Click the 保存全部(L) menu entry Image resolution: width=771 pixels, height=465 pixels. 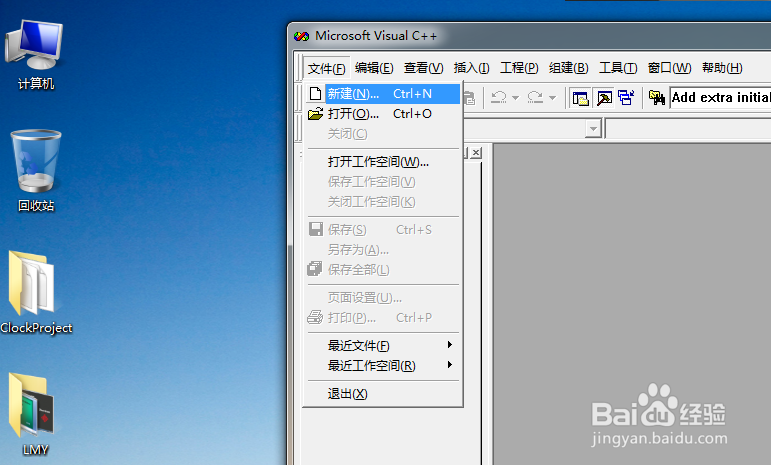[383, 270]
